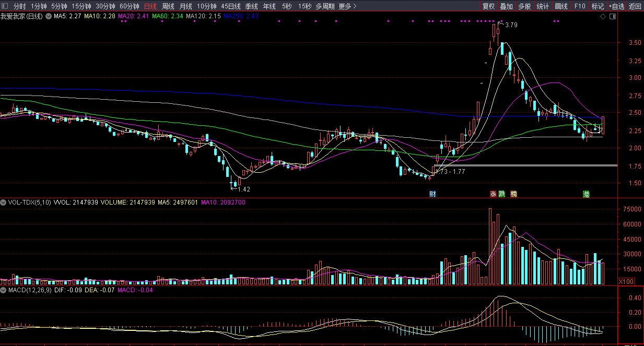Click the 涨 event marker under the chart
The width and height of the screenshot is (644, 346).
[x=493, y=194]
